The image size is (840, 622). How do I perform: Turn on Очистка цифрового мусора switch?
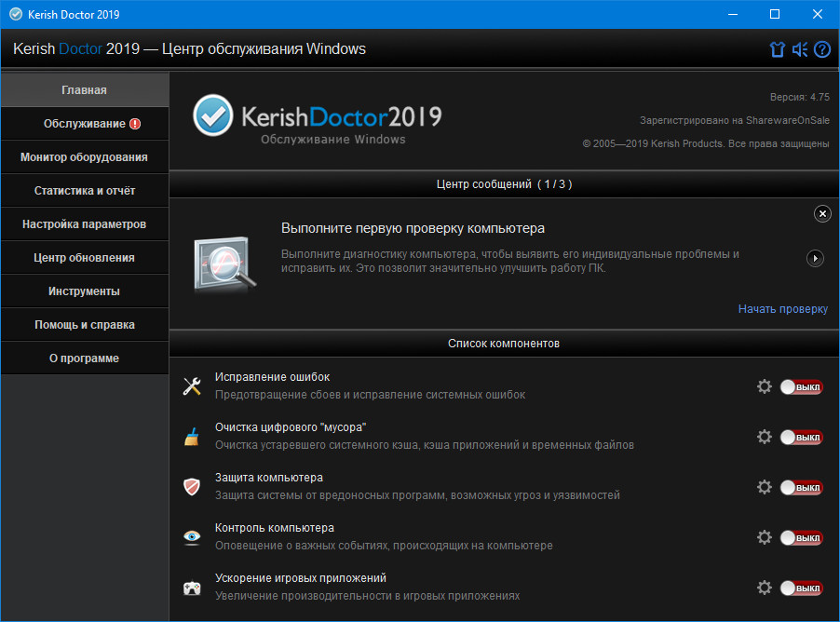[x=801, y=437]
